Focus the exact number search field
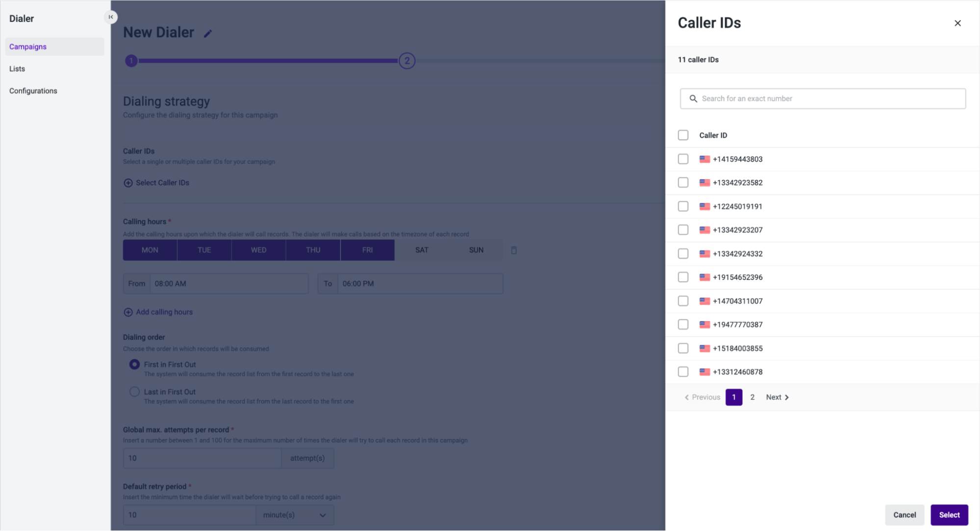 click(x=823, y=98)
